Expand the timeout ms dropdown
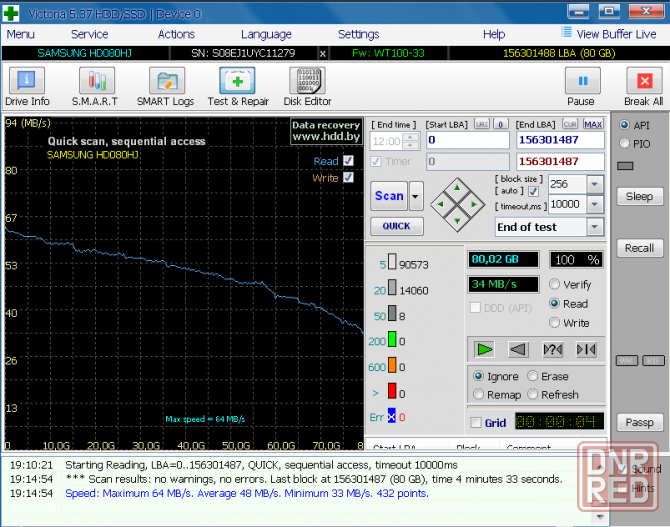 595,205
